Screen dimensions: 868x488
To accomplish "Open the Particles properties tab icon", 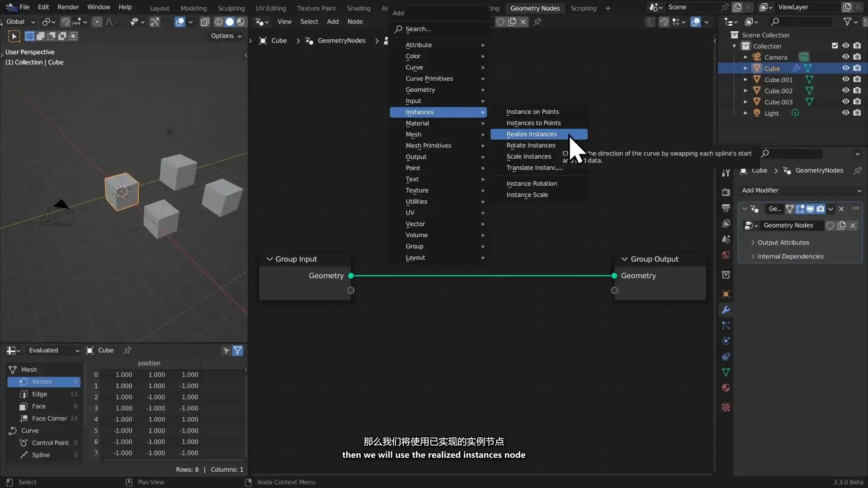I will (x=726, y=325).
